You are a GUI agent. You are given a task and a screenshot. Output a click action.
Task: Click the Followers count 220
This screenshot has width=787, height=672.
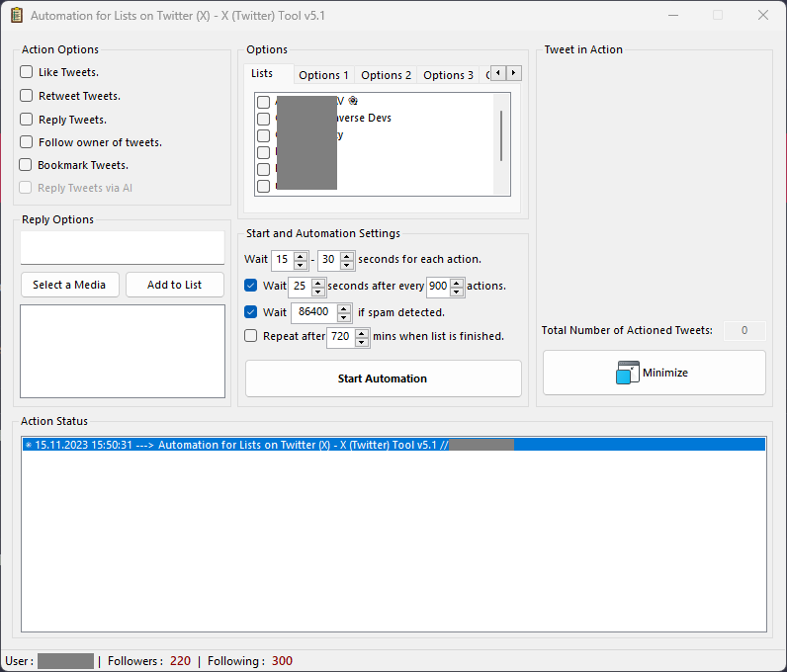tap(180, 660)
